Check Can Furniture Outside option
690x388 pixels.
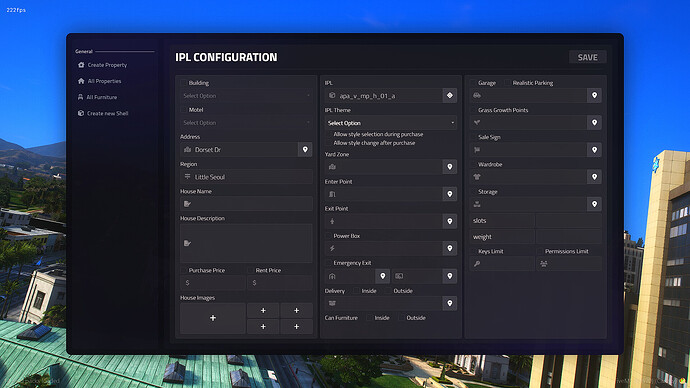tap(401, 318)
